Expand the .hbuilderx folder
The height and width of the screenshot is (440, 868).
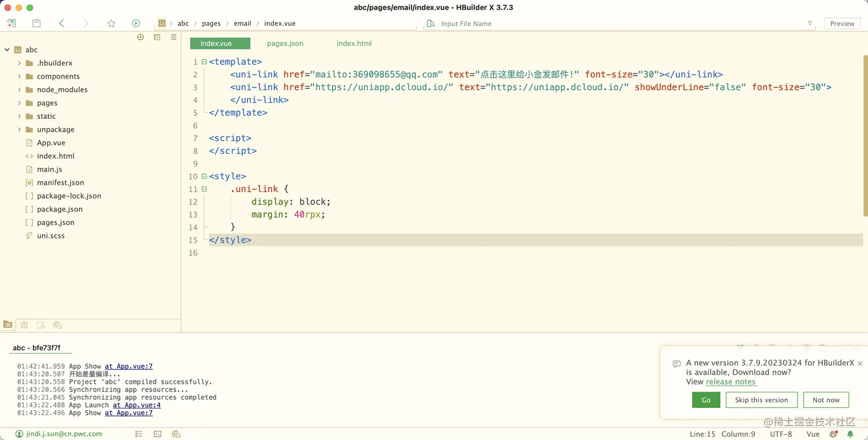[19, 63]
